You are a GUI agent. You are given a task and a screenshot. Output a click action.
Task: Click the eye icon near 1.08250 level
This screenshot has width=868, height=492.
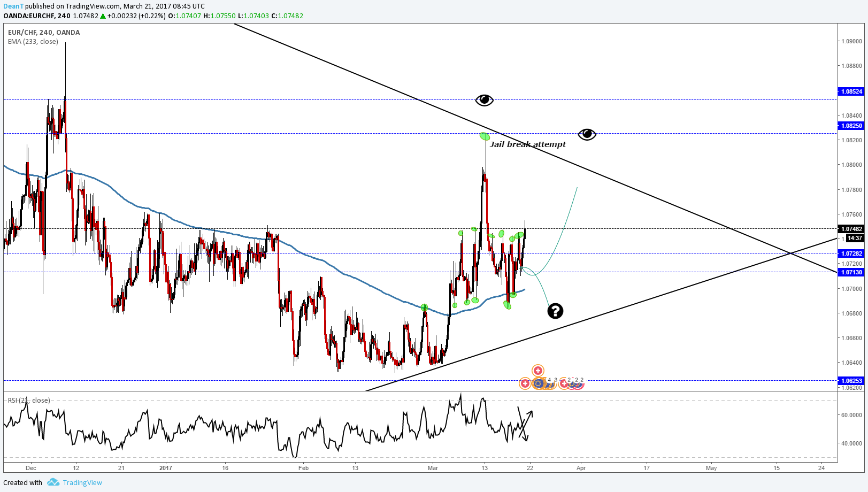point(587,134)
